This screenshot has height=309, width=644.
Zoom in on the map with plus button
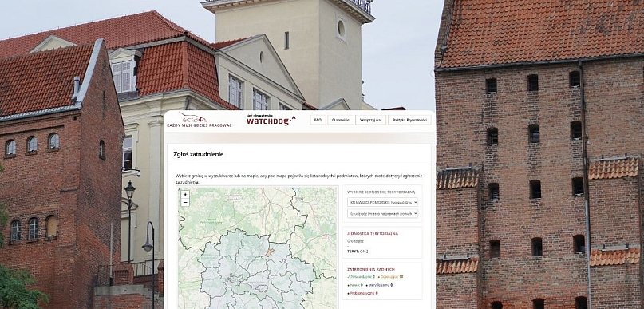(185, 195)
